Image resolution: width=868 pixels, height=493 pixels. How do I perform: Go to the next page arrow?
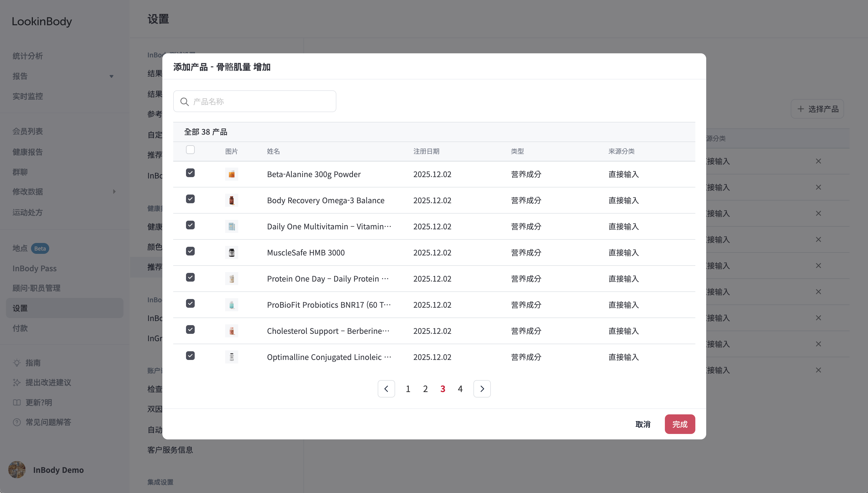coord(482,389)
